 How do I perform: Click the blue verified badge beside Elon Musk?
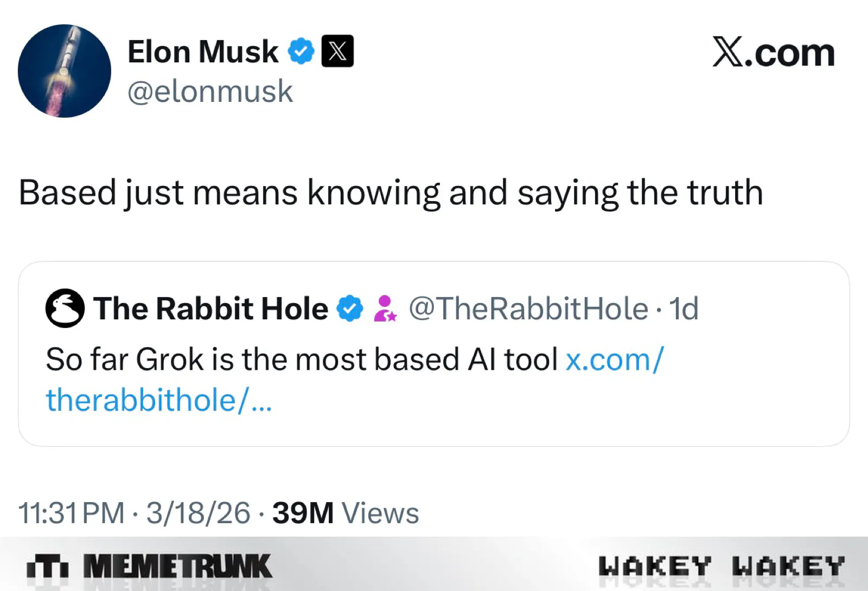[x=301, y=52]
